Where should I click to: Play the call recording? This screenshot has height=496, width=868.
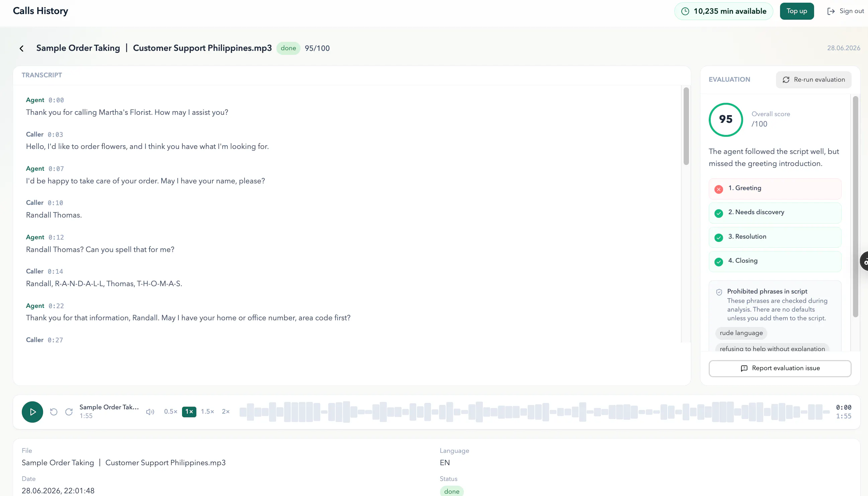32,412
